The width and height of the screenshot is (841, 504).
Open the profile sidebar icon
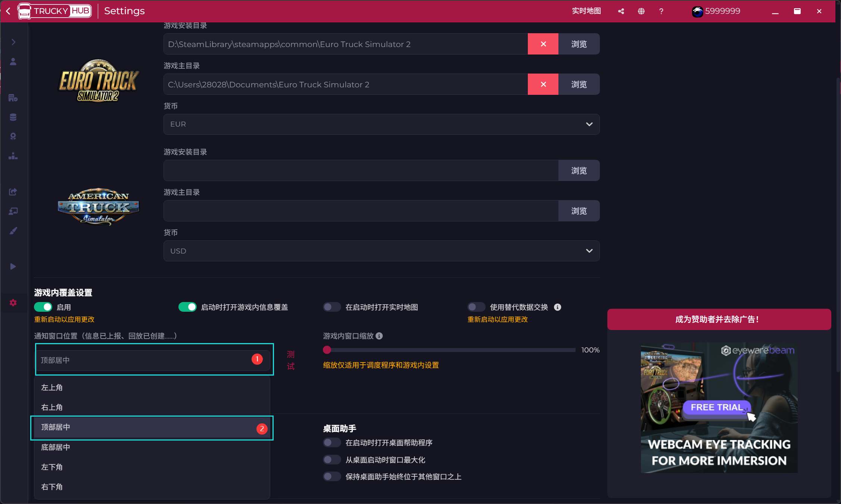[13, 61]
